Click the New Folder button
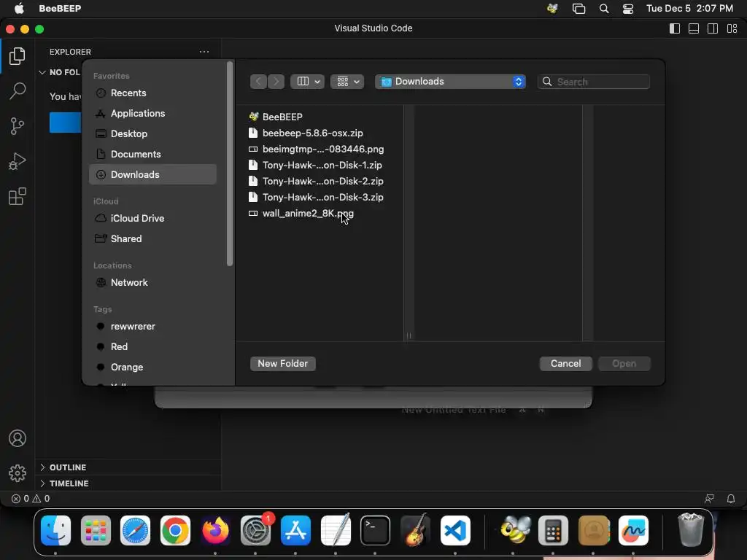The height and width of the screenshot is (560, 747). point(283,363)
